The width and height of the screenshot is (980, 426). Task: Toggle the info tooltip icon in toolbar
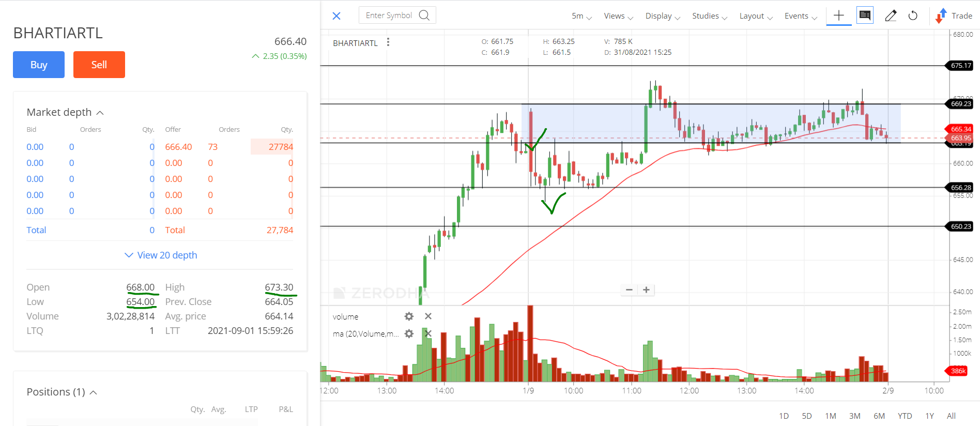865,16
